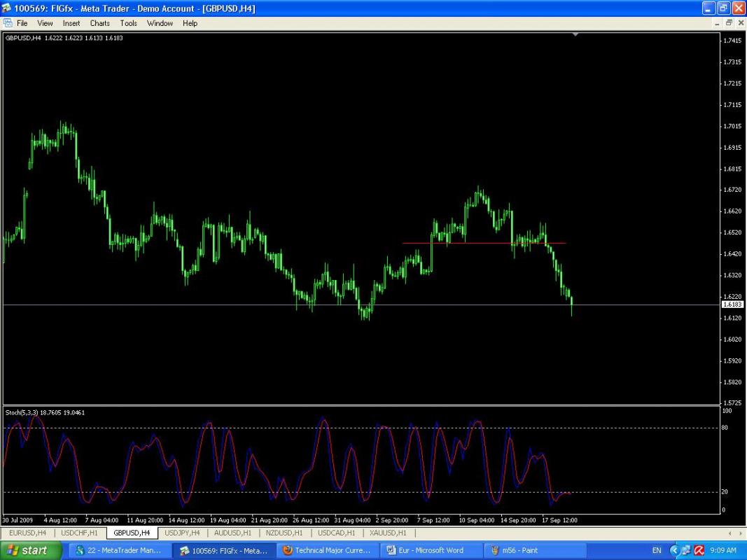Open the Insert menu
Viewport: 747px width, 560px height.
[x=71, y=23]
